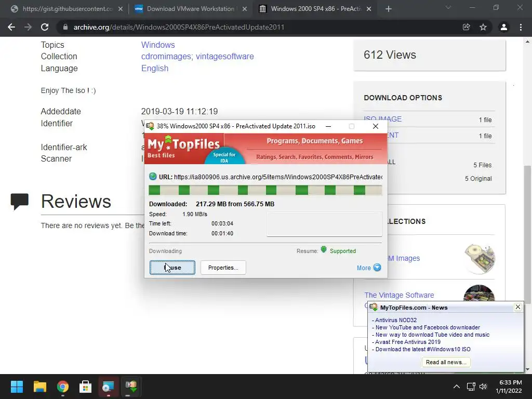The image size is (532, 399).
Task: Open New YouTube and Facebook downloader news
Action: click(x=428, y=327)
